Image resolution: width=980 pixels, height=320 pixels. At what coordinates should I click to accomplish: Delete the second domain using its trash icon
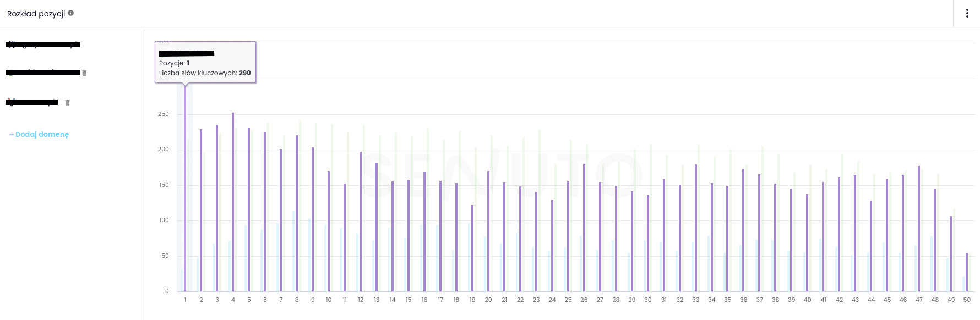[84, 73]
